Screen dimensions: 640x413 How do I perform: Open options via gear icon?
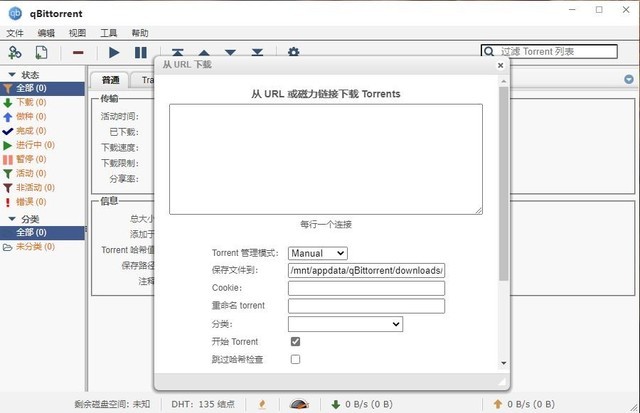[293, 52]
